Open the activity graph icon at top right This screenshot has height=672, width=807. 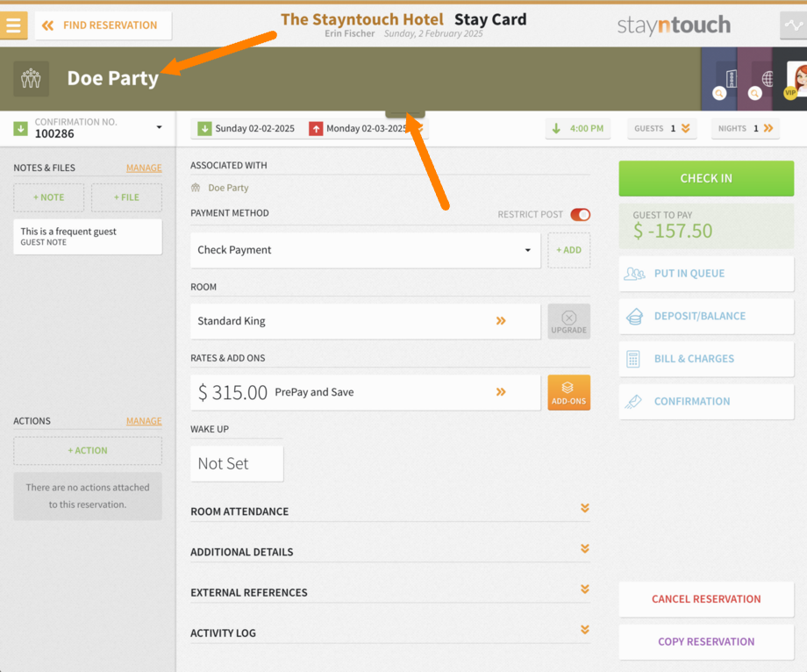793,25
